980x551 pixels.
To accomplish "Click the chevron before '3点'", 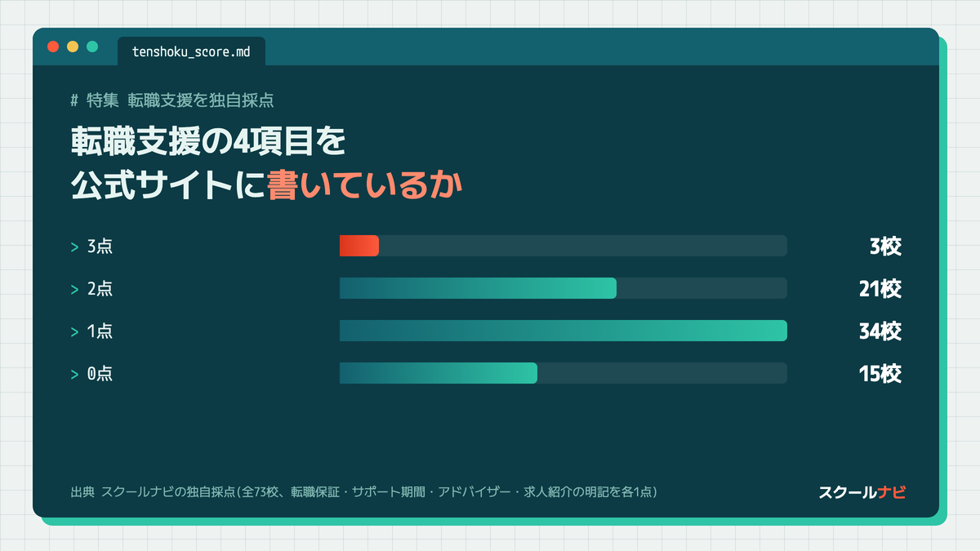I will [74, 247].
